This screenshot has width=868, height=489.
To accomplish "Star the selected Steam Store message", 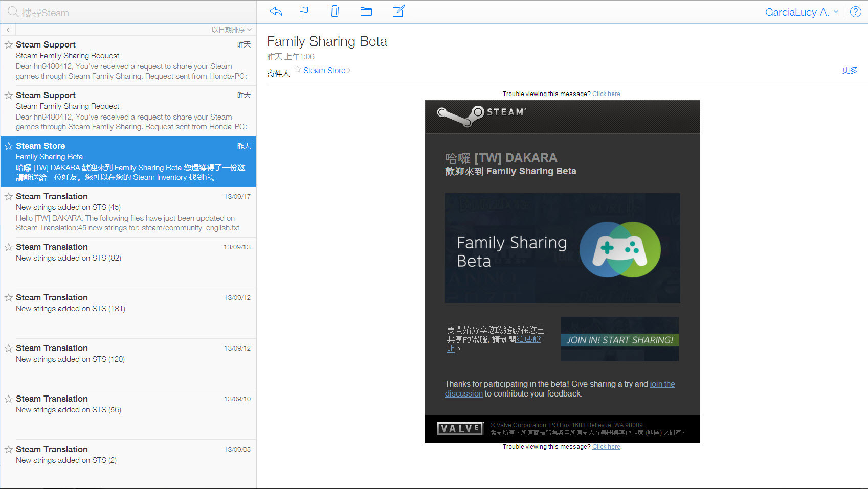I will pos(9,146).
